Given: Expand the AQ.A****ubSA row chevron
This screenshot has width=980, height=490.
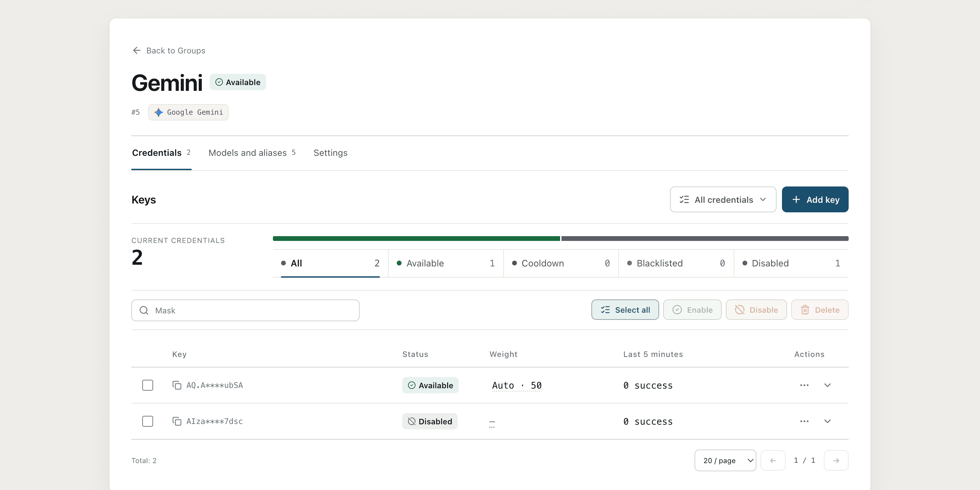Looking at the screenshot, I should pyautogui.click(x=828, y=385).
